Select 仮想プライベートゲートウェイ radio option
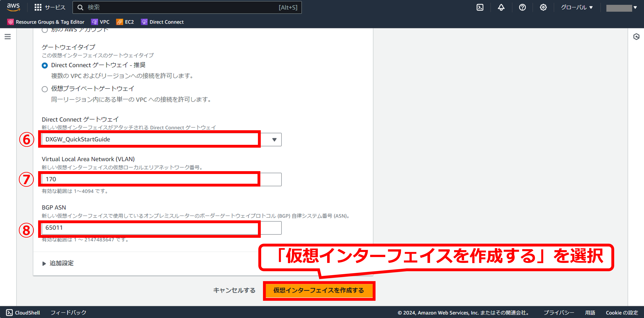The height and width of the screenshot is (318, 644). [x=45, y=89]
